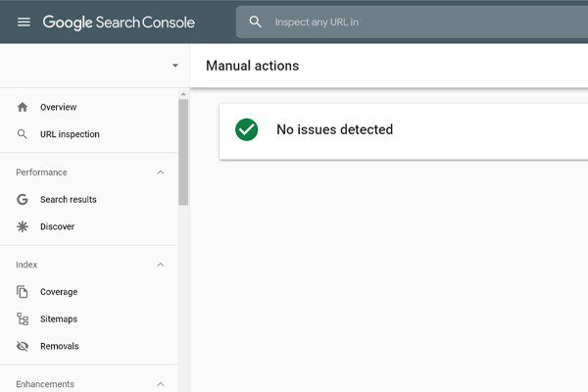Click the Google Search Console logo
This screenshot has width=588, height=392.
coord(119,23)
